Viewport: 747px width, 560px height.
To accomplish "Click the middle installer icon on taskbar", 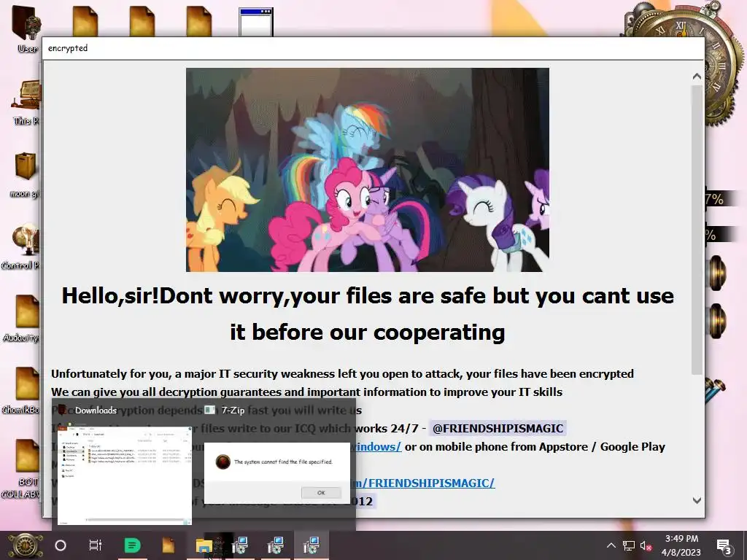I will [x=275, y=545].
